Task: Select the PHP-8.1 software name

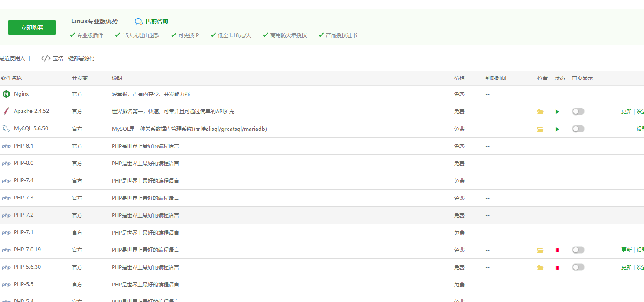Action: [23, 146]
